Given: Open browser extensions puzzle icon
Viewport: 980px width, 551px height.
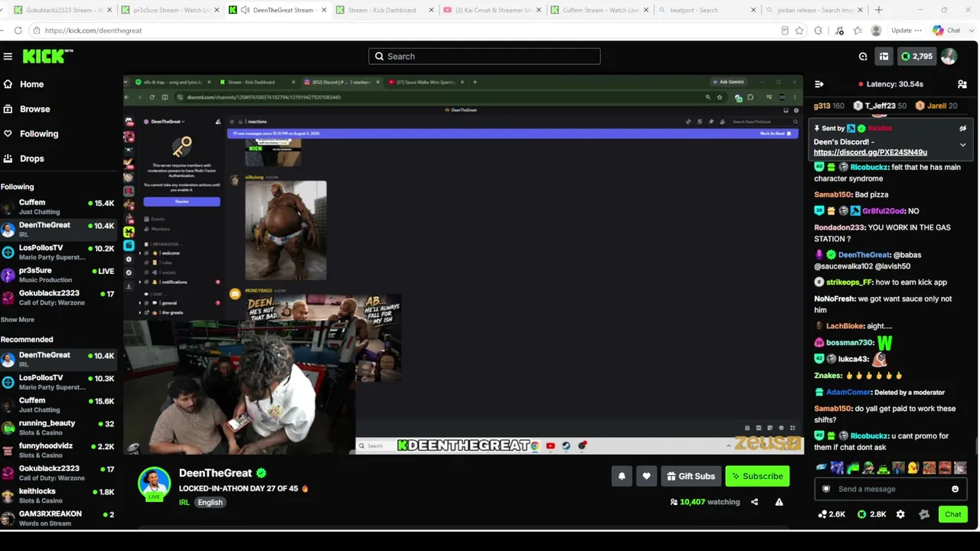Looking at the screenshot, I should [x=818, y=31].
